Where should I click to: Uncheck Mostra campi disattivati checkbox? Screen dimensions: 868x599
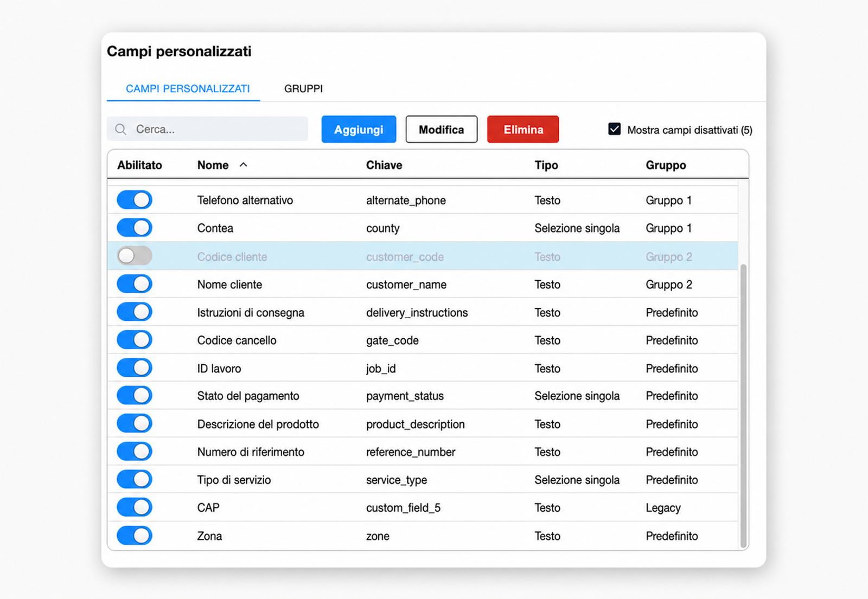coord(614,129)
